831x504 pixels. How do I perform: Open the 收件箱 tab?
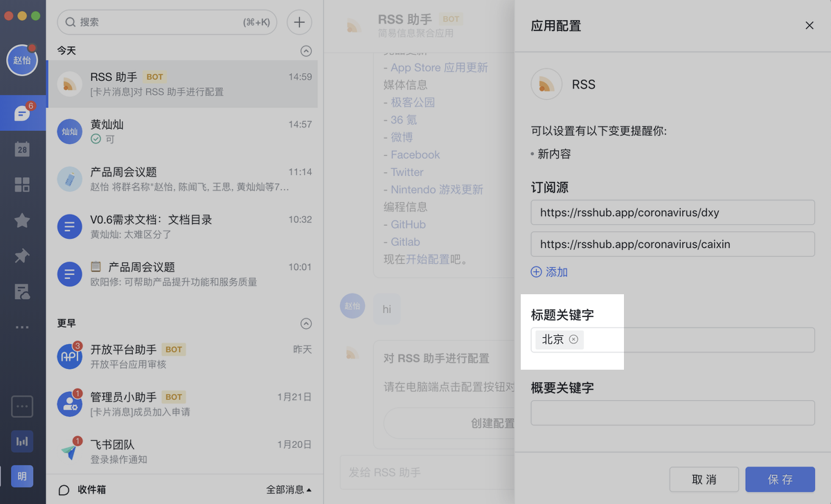pos(83,489)
